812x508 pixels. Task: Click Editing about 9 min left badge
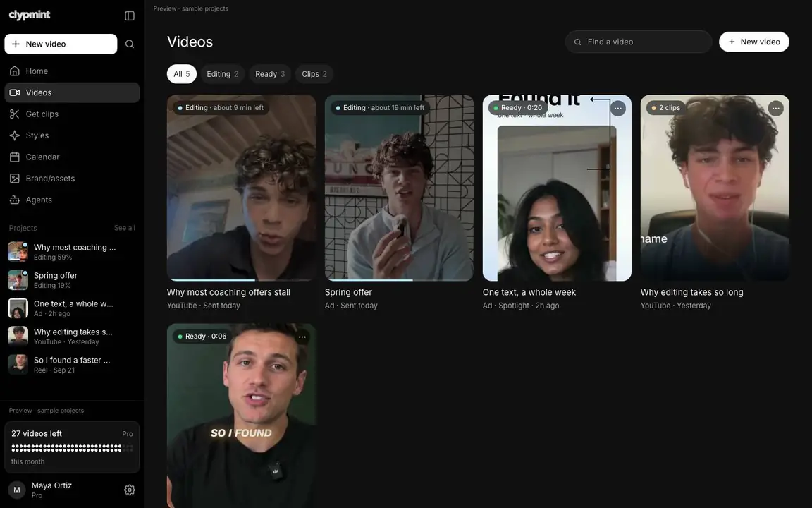pyautogui.click(x=221, y=108)
